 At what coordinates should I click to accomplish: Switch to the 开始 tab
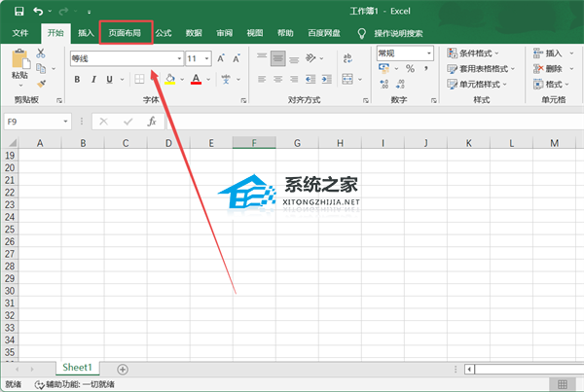point(55,33)
